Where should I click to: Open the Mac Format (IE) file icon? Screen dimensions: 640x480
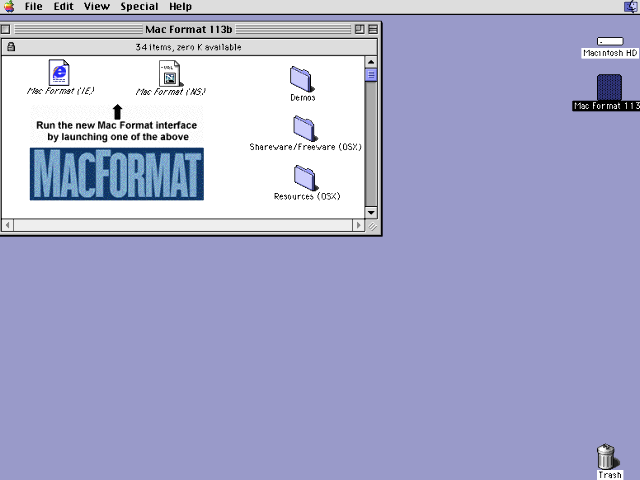click(x=59, y=73)
